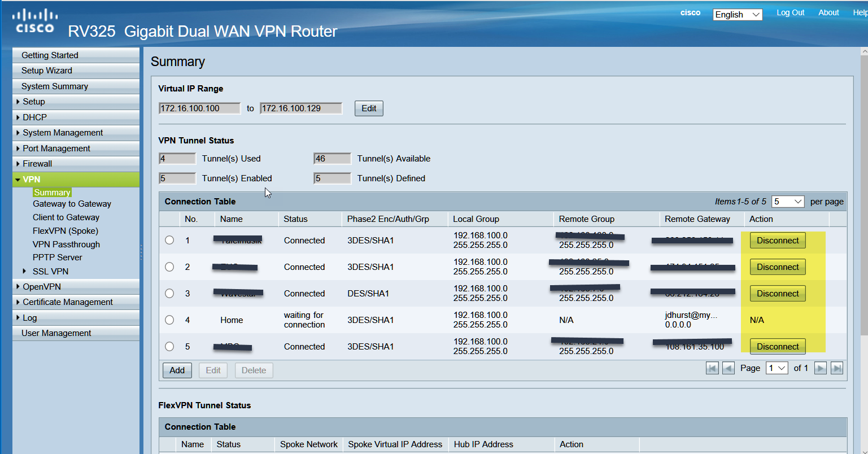
Task: Select radio button for tunnel No. 5
Action: tap(169, 346)
